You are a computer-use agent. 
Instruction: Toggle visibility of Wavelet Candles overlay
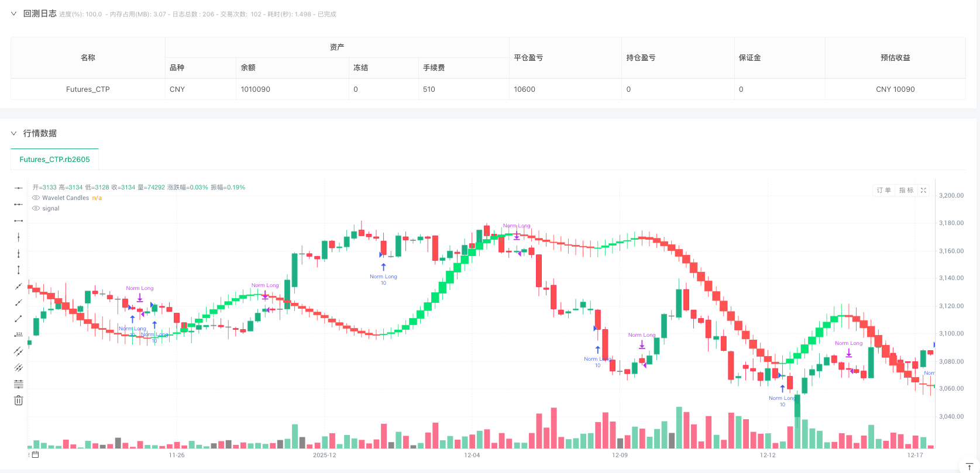click(x=35, y=198)
